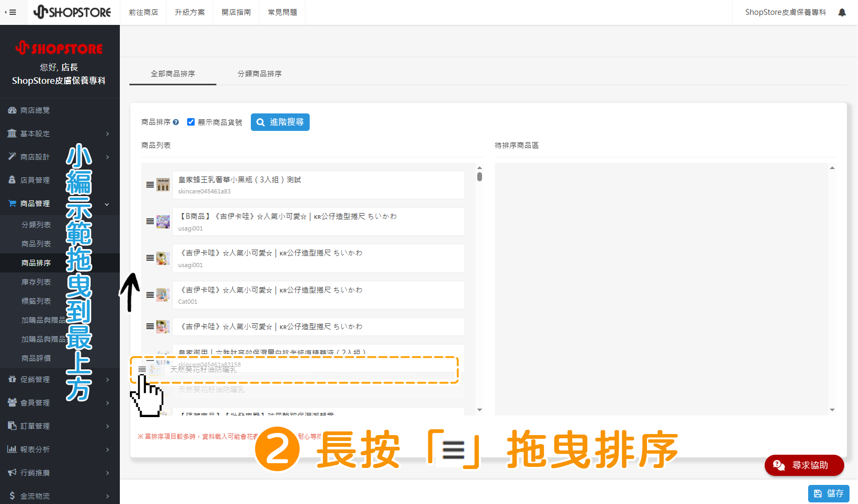Expand 報表分析 menu chevron
This screenshot has width=858, height=504.
[108, 449]
